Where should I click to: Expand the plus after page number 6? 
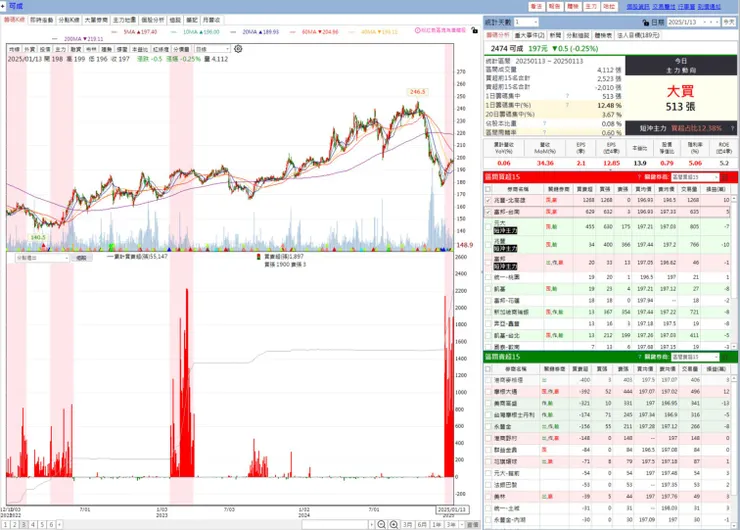tap(59, 525)
